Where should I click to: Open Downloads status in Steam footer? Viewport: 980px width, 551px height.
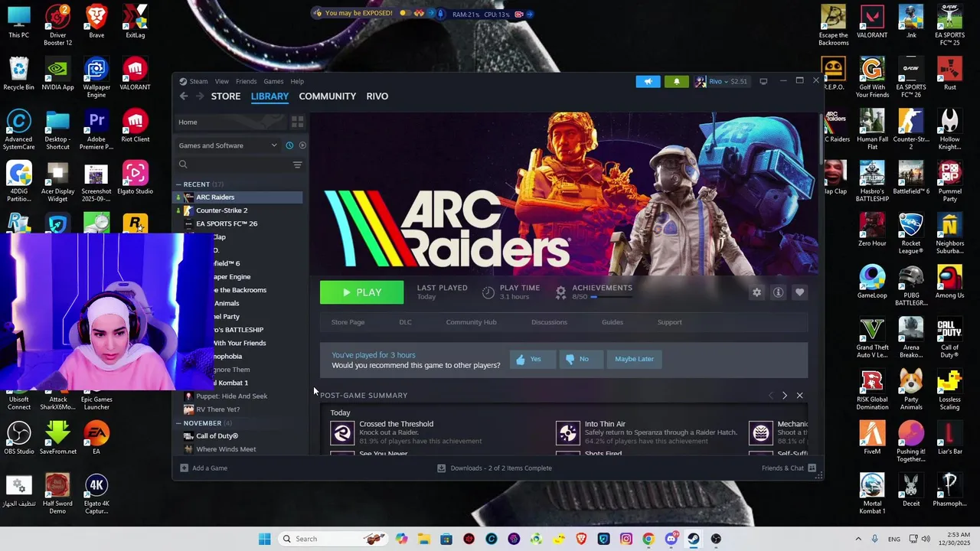pyautogui.click(x=495, y=468)
